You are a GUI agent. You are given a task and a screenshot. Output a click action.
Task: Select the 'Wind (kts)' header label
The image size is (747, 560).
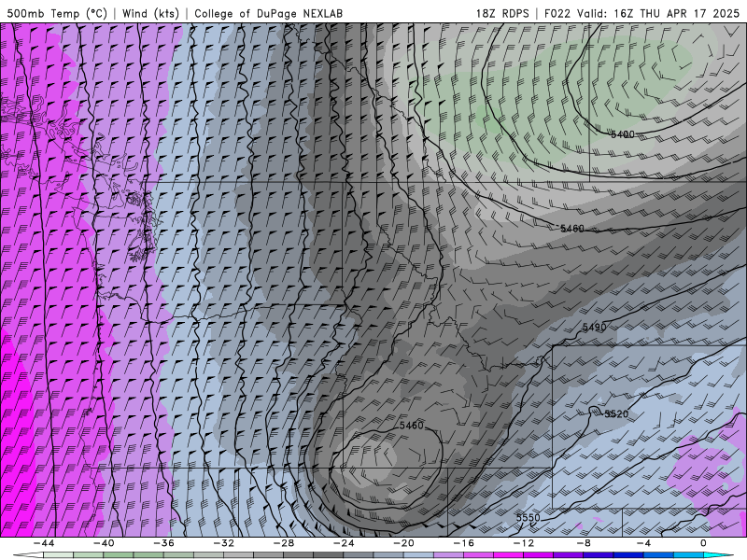coord(150,13)
